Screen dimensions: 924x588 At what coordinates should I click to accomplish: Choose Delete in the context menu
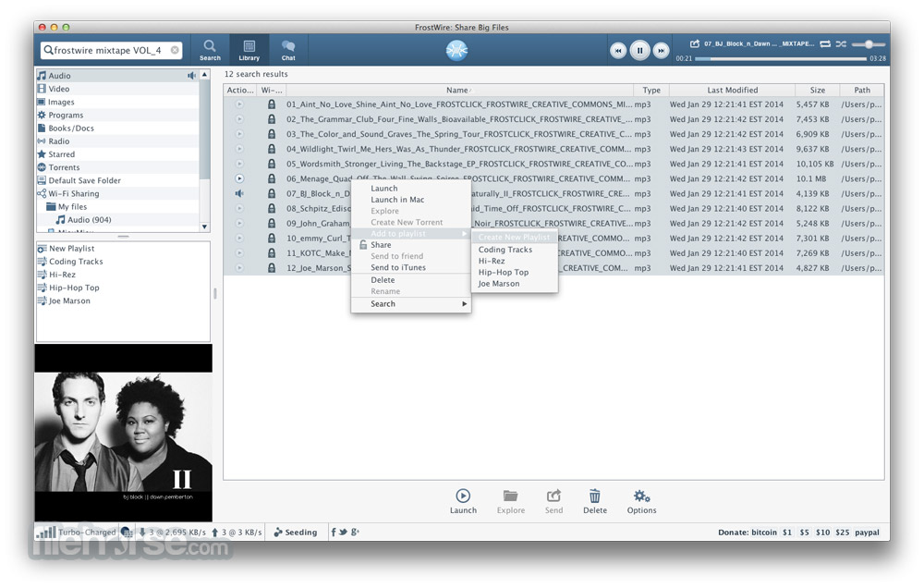(x=411, y=280)
